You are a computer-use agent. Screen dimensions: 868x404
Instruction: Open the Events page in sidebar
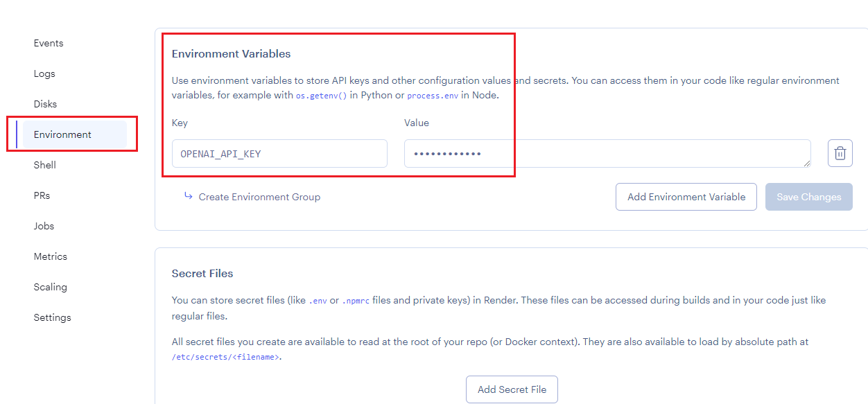tap(49, 43)
